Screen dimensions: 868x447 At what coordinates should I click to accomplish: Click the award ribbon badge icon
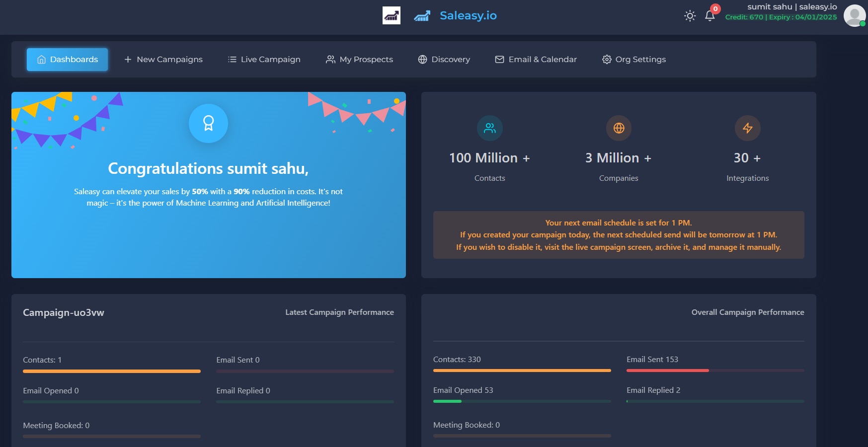(208, 123)
